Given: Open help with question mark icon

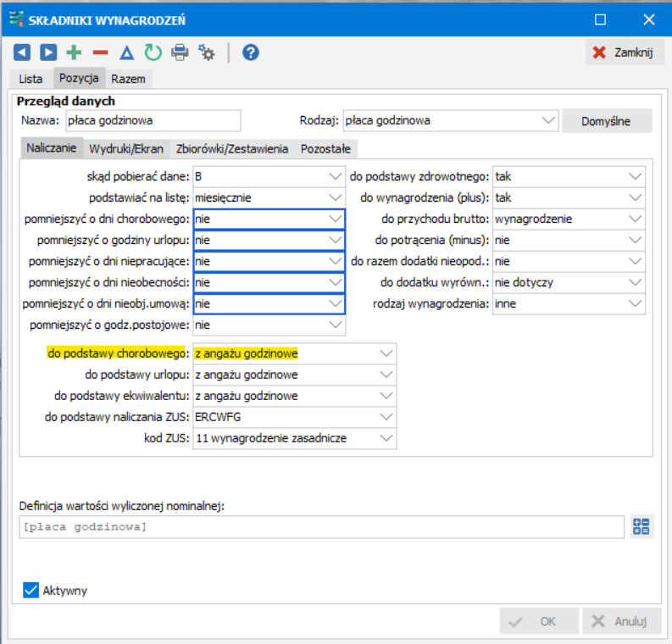Looking at the screenshot, I should coord(251,53).
